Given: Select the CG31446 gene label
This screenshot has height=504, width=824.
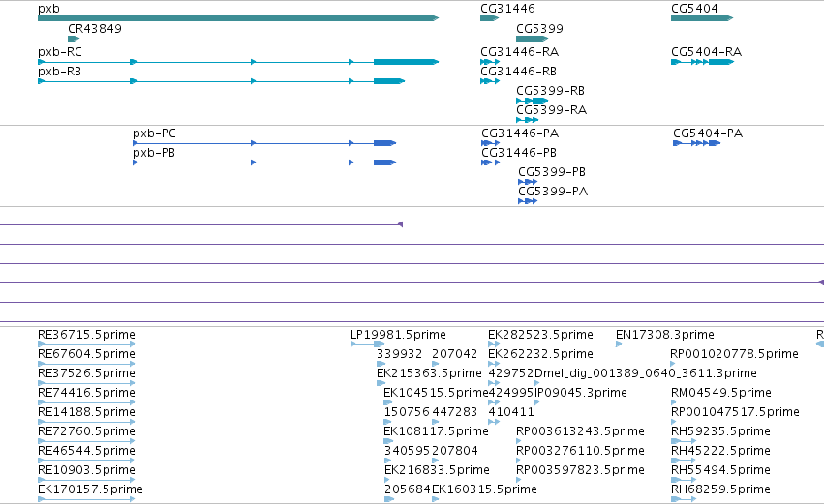Looking at the screenshot, I should [507, 9].
